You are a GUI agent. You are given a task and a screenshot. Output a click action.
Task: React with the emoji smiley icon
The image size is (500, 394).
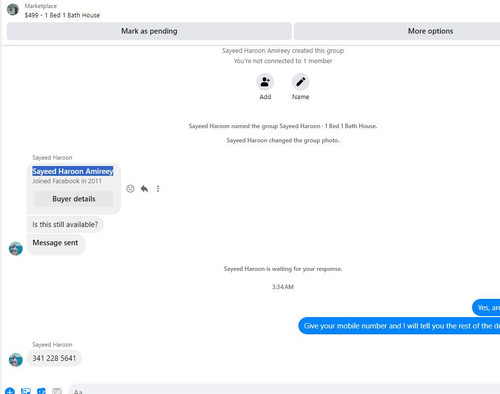pos(130,189)
